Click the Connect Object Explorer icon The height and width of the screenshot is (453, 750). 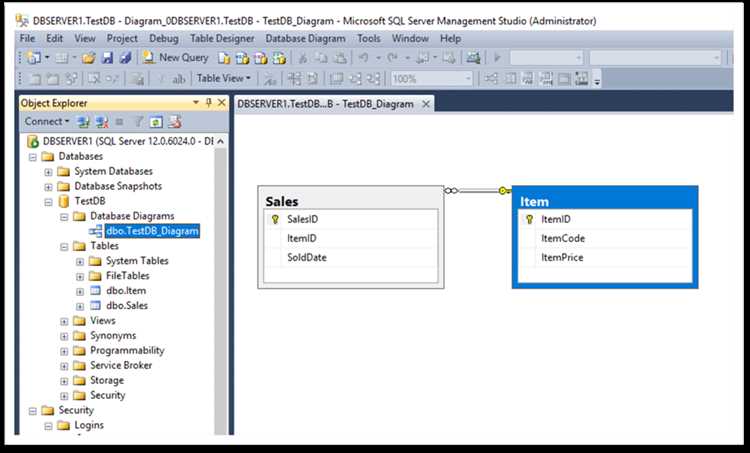click(83, 122)
